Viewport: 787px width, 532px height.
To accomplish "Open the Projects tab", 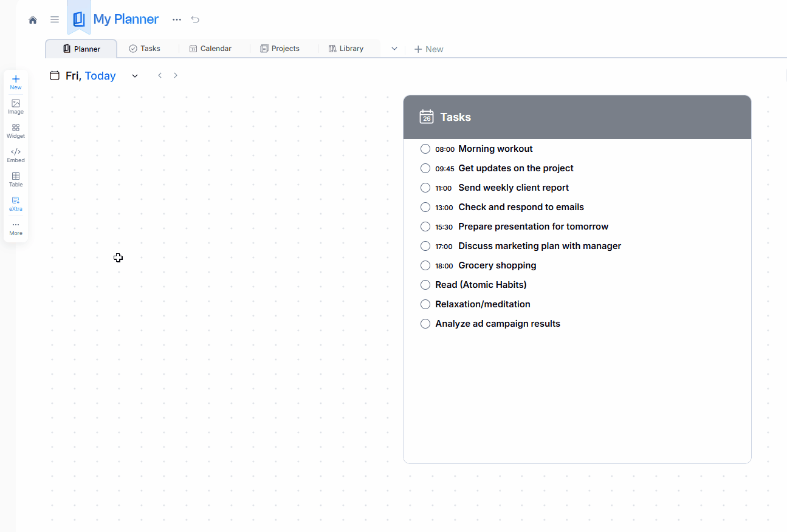I will point(280,49).
